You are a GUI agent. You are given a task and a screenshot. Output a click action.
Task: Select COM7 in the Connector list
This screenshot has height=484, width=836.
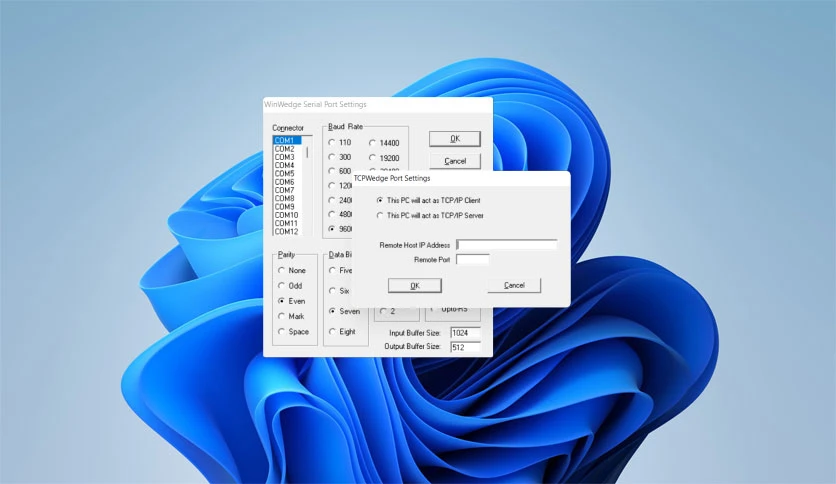pos(287,190)
